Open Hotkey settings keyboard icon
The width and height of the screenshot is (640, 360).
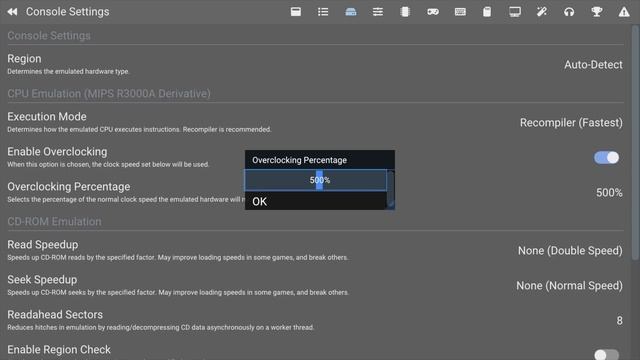[x=460, y=12]
